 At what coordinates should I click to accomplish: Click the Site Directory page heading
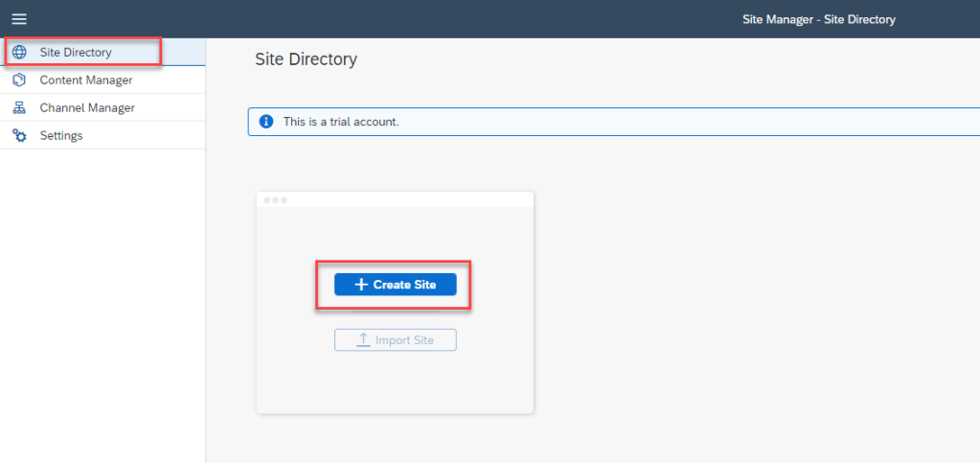306,59
